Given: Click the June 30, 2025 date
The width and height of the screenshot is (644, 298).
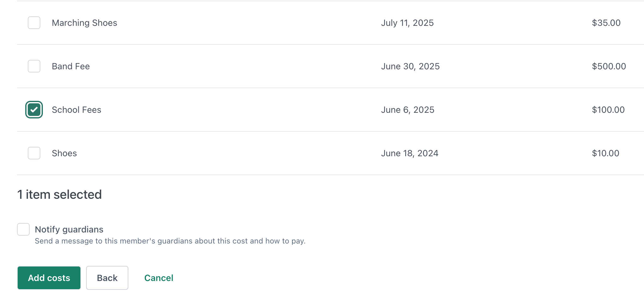Looking at the screenshot, I should coord(410,66).
